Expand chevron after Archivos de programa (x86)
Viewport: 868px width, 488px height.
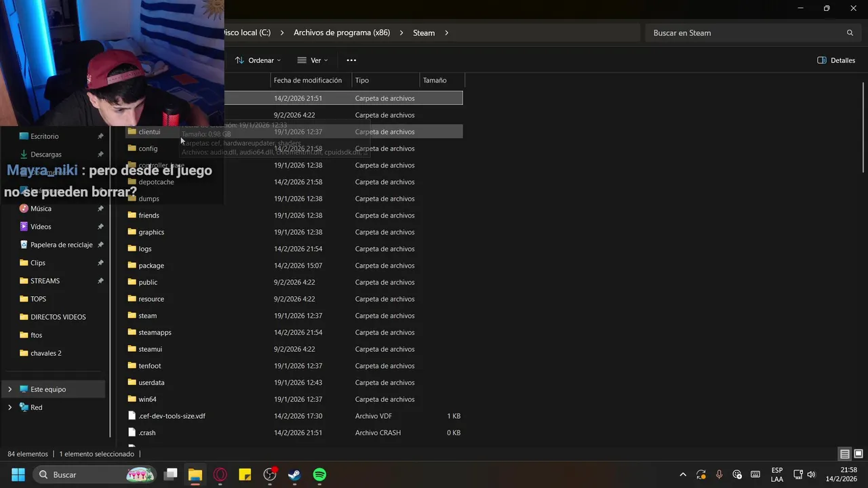[401, 33]
